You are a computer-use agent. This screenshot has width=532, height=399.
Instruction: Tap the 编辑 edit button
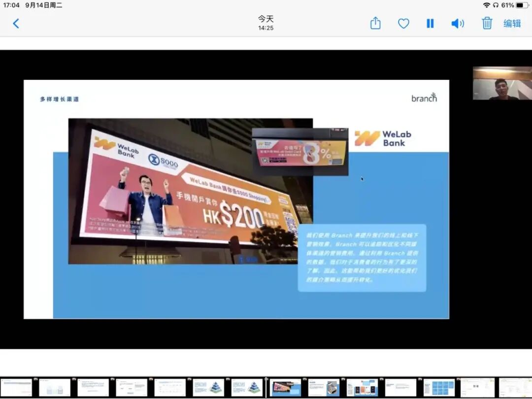click(512, 24)
